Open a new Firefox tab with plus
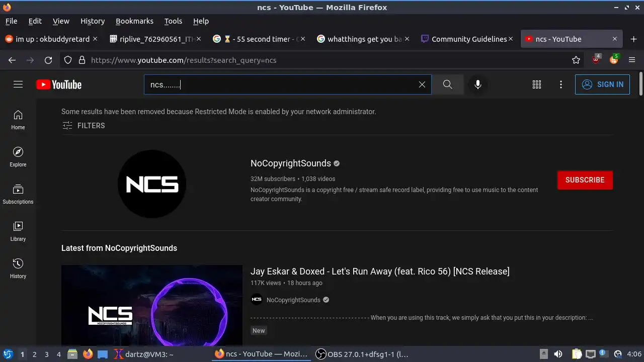This screenshot has height=362, width=644. [x=633, y=39]
